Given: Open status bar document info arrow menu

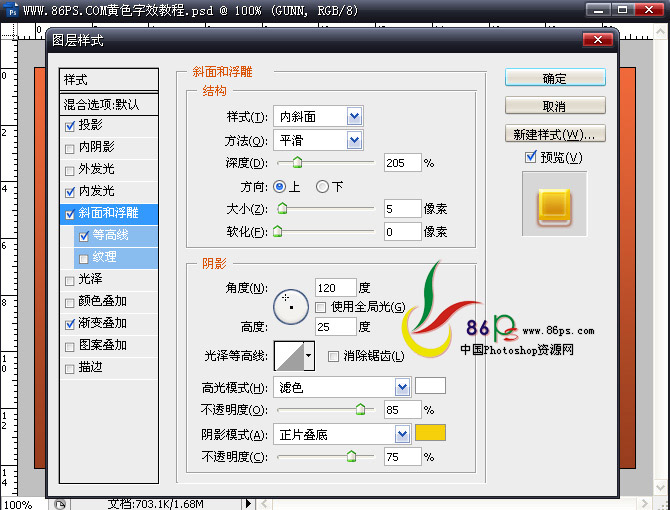Looking at the screenshot, I should click(249, 504).
